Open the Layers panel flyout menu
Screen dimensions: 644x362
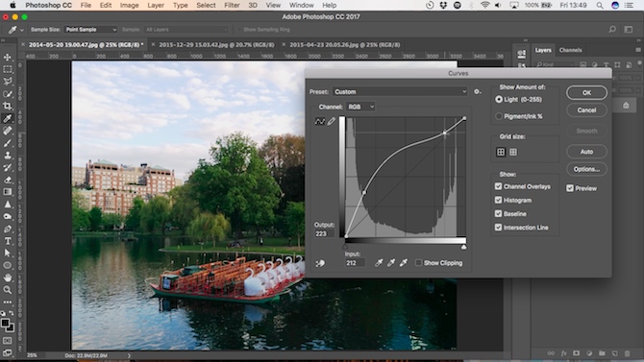638,50
